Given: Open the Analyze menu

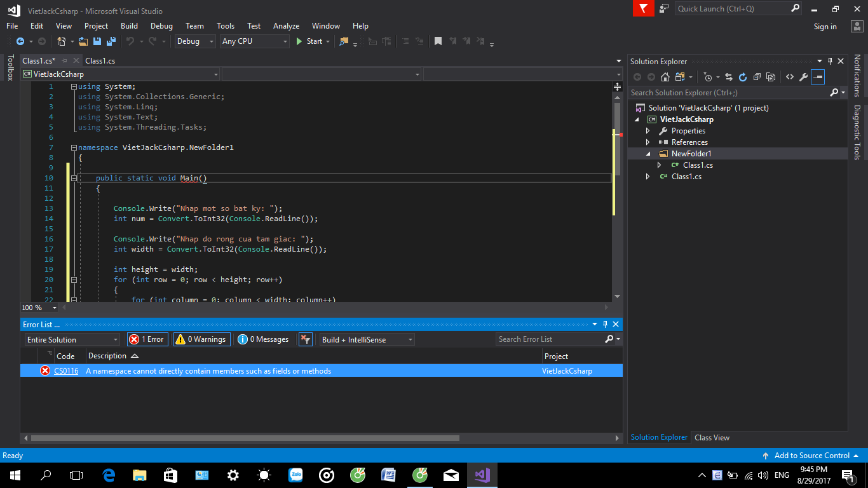Looking at the screenshot, I should click(286, 26).
